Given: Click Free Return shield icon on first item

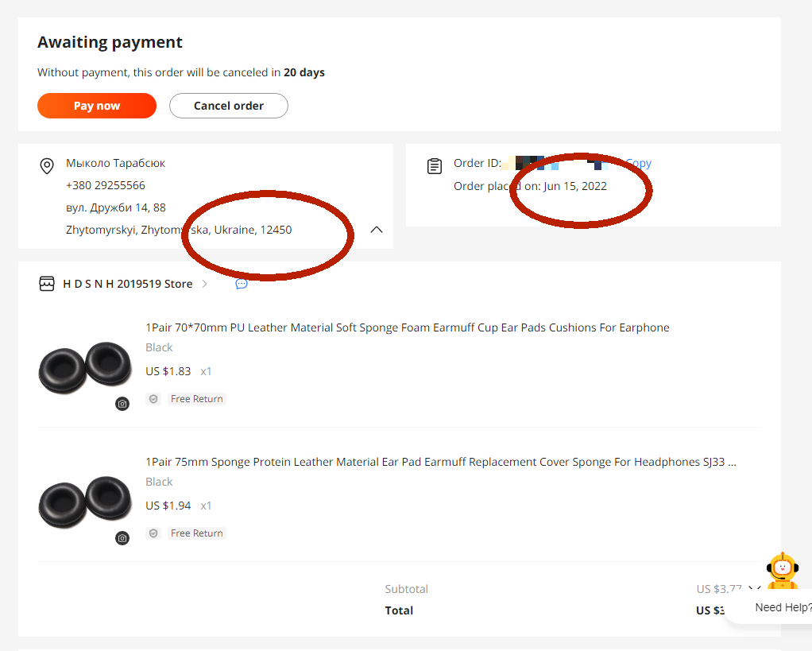Looking at the screenshot, I should tap(153, 399).
